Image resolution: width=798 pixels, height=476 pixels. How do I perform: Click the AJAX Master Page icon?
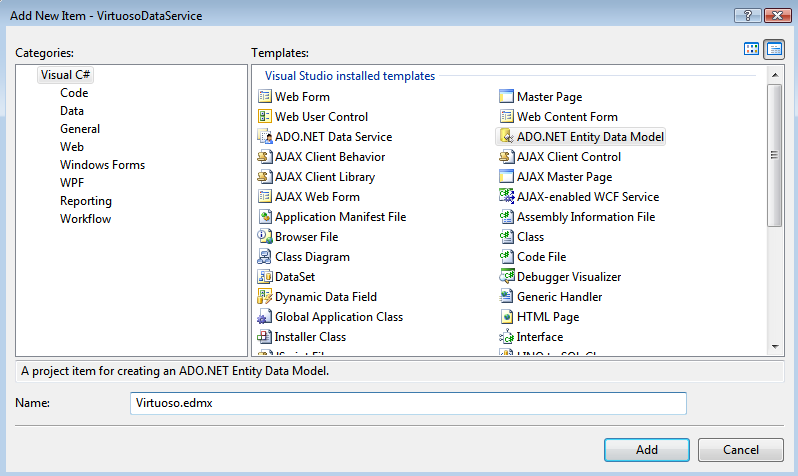[x=506, y=176]
